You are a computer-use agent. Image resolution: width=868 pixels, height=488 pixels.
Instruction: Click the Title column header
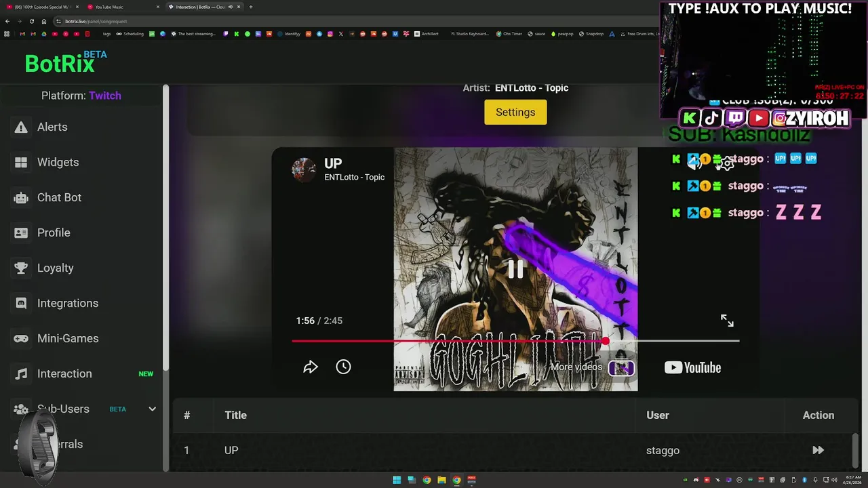[x=236, y=415]
